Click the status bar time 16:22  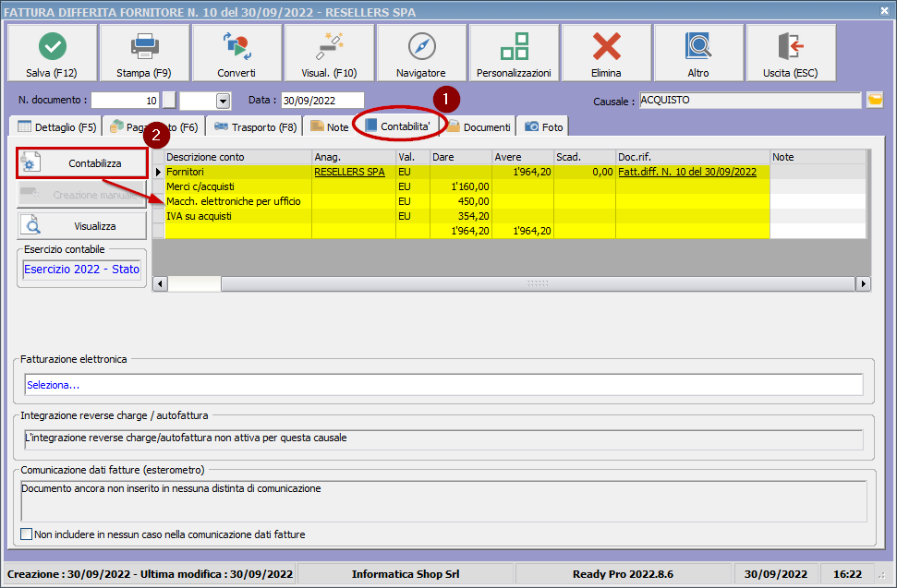[x=847, y=574]
